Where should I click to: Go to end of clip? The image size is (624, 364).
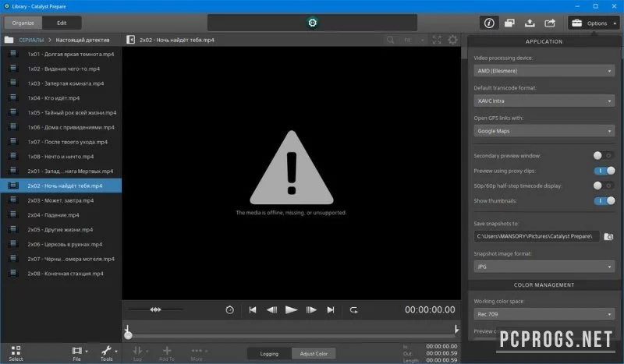tap(331, 310)
